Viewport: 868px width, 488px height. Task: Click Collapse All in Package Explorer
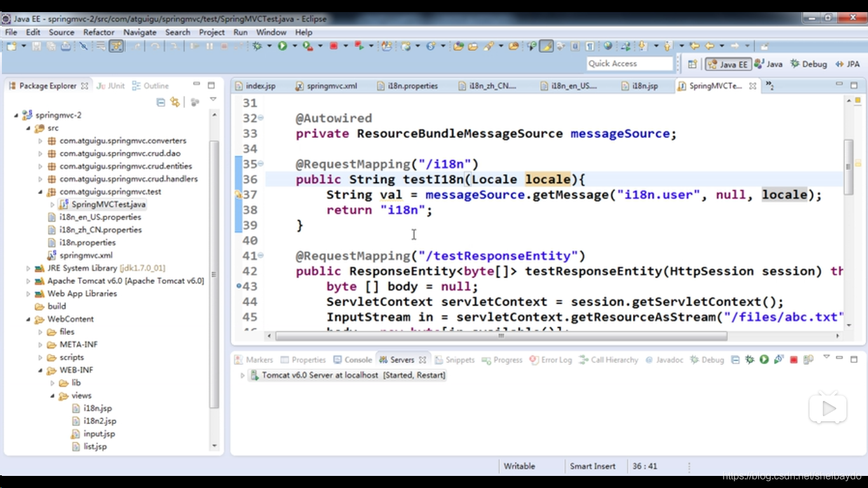tap(161, 102)
